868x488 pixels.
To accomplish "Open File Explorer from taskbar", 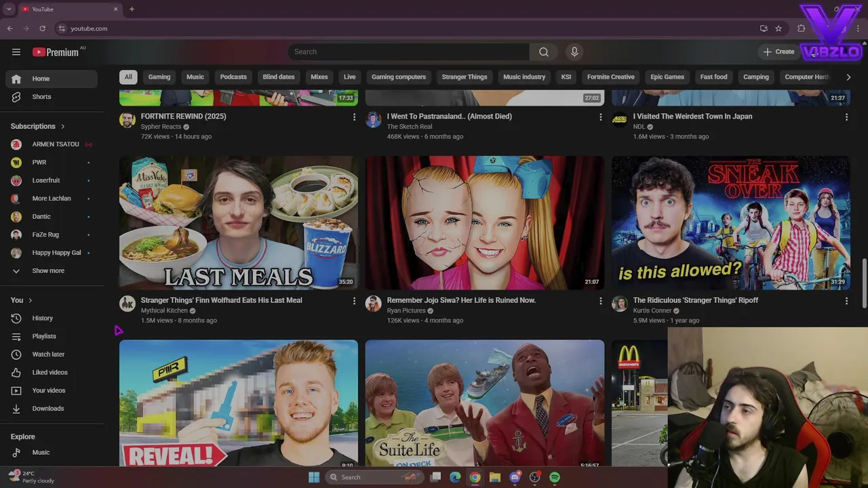I will 495,477.
